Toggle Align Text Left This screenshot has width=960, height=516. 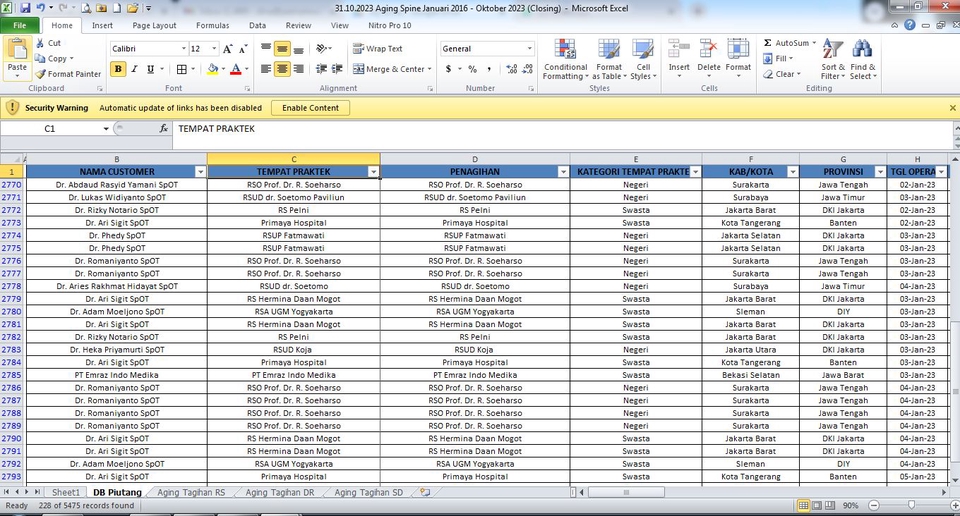(x=266, y=69)
